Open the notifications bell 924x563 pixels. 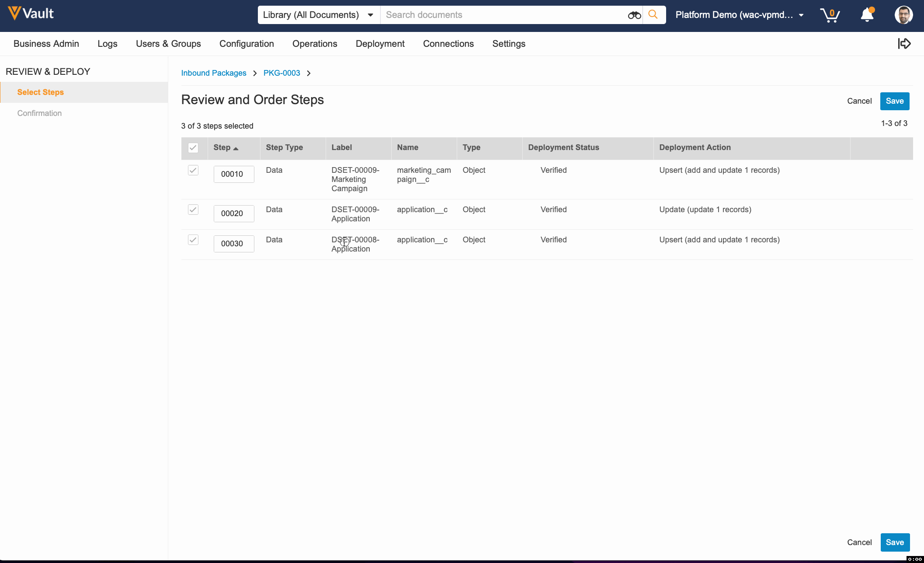pyautogui.click(x=867, y=15)
